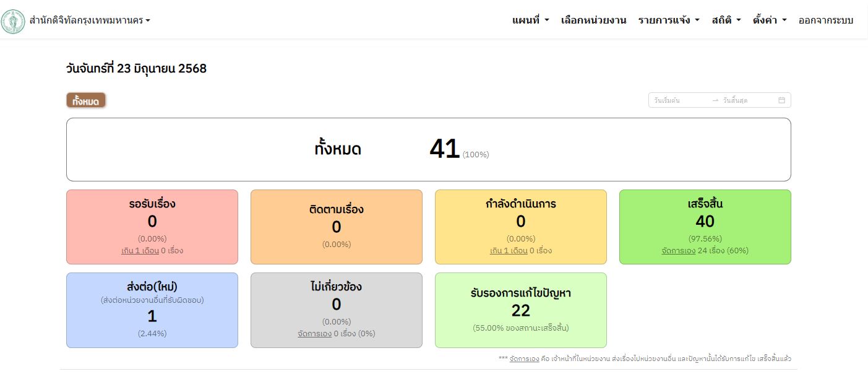Image resolution: width=868 pixels, height=392 pixels.
Task: Expand the แผนที่ menu
Action: pyautogui.click(x=530, y=20)
